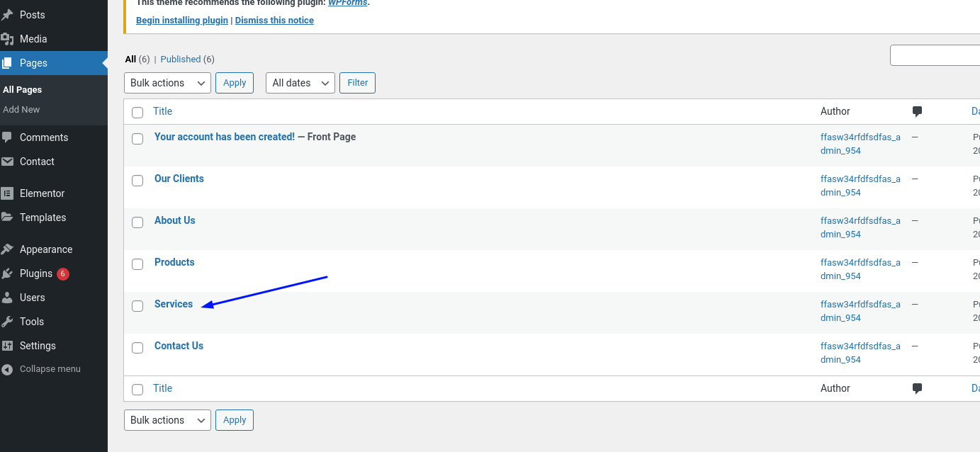This screenshot has width=980, height=452.
Task: Click the search pages input field
Action: click(934, 55)
